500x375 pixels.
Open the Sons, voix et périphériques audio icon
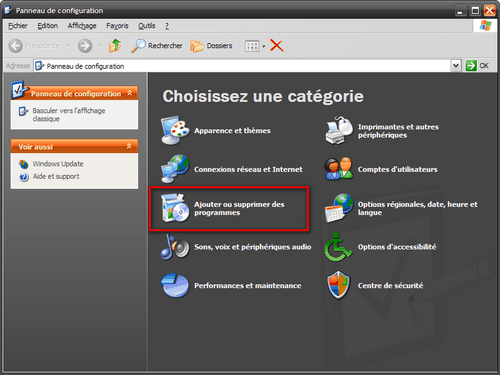[175, 247]
